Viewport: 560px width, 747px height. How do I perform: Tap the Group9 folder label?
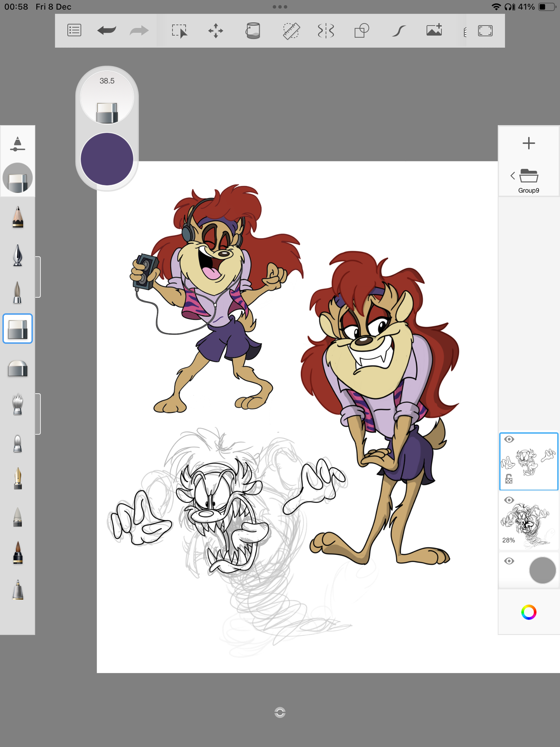(x=528, y=191)
